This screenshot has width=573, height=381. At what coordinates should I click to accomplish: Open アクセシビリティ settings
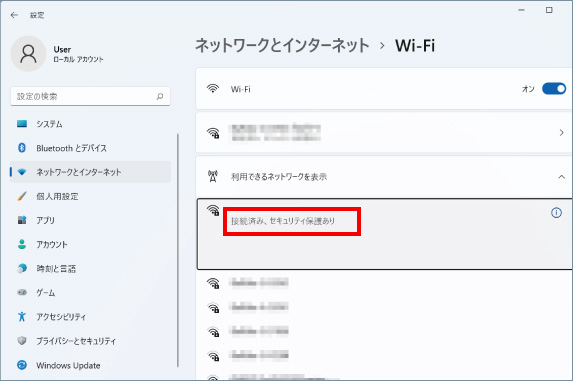tap(90, 317)
